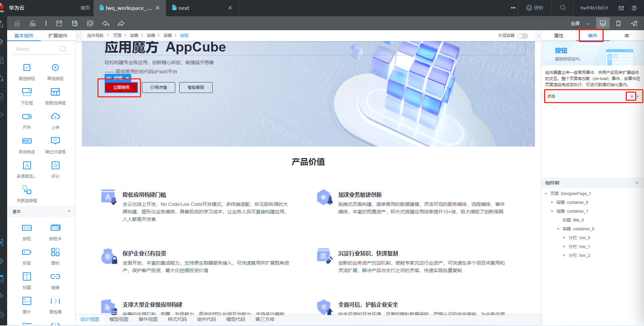Switch to desktop view mode

tap(603, 23)
